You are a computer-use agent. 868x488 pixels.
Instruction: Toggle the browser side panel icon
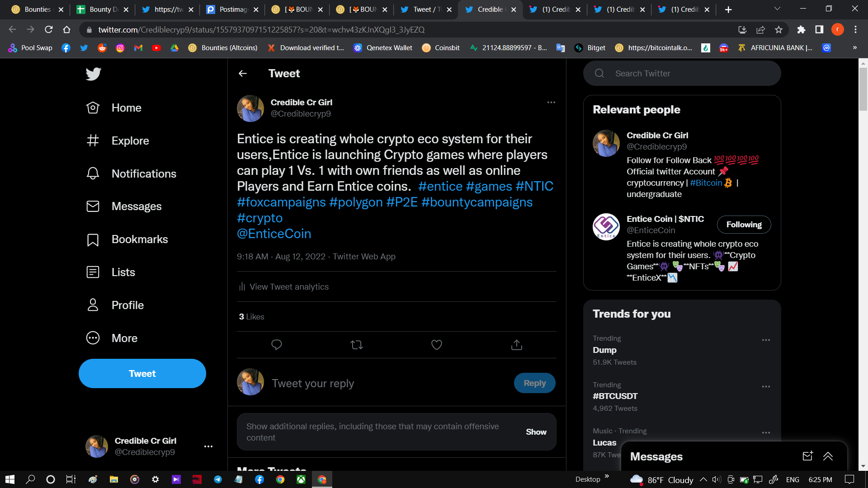tap(819, 30)
